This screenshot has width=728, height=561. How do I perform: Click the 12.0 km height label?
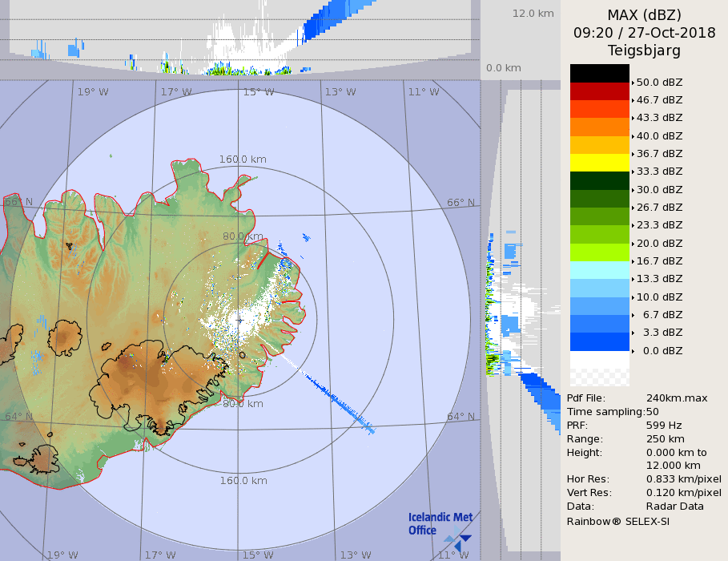(533, 14)
